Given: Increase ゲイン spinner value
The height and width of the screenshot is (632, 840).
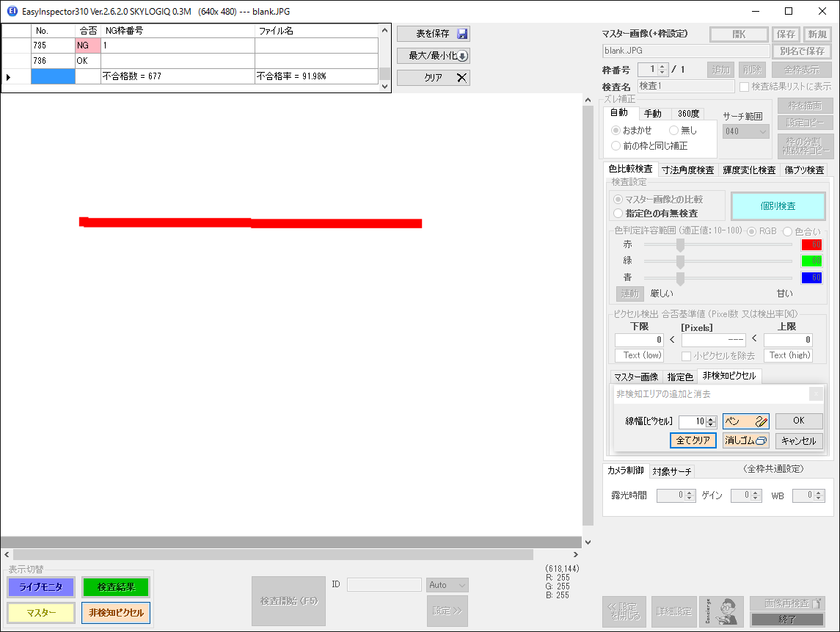Looking at the screenshot, I should pos(756,493).
